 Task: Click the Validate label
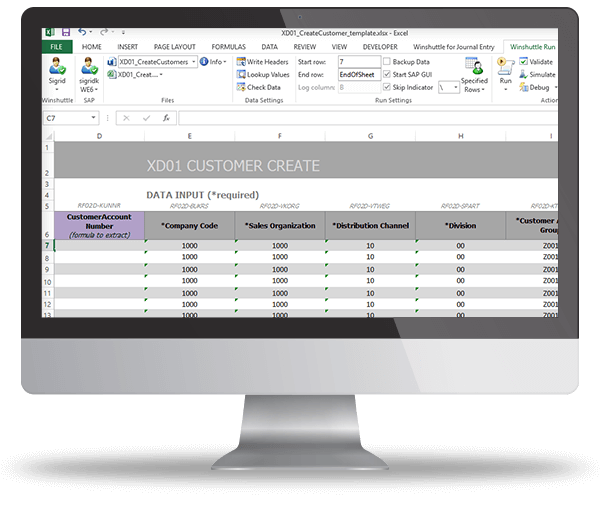point(541,62)
